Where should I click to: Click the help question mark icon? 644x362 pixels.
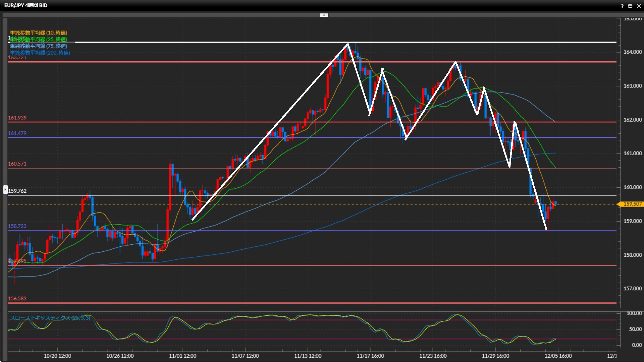pyautogui.click(x=622, y=6)
